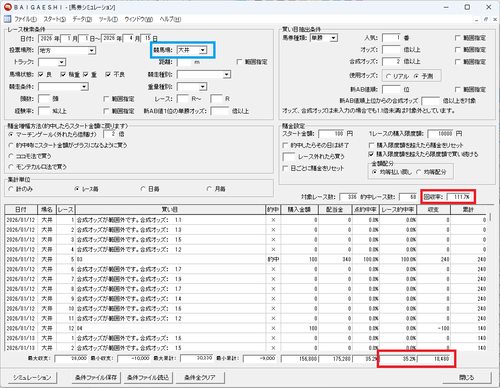Select 日毎 aggregation radio button

click(x=143, y=189)
